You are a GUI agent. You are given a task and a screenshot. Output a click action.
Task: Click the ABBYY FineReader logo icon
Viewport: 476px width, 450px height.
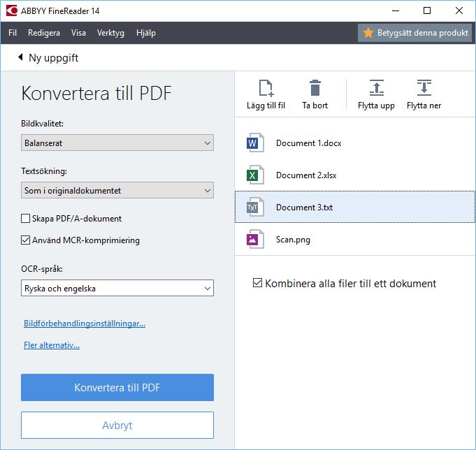coord(12,10)
